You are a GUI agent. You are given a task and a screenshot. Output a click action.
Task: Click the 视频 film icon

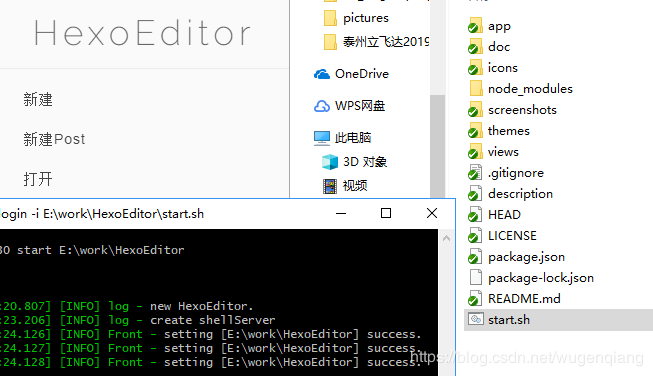point(330,186)
